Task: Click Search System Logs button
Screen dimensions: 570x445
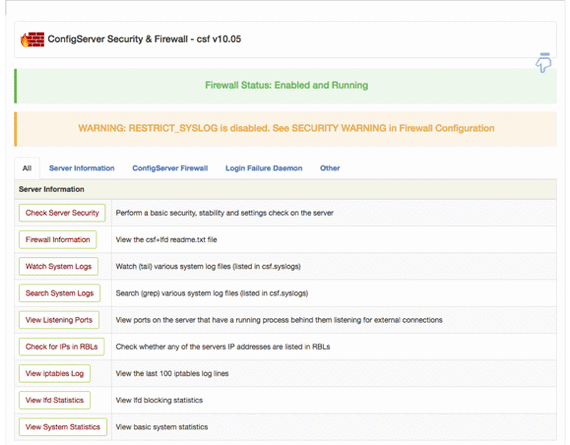Action: click(60, 293)
